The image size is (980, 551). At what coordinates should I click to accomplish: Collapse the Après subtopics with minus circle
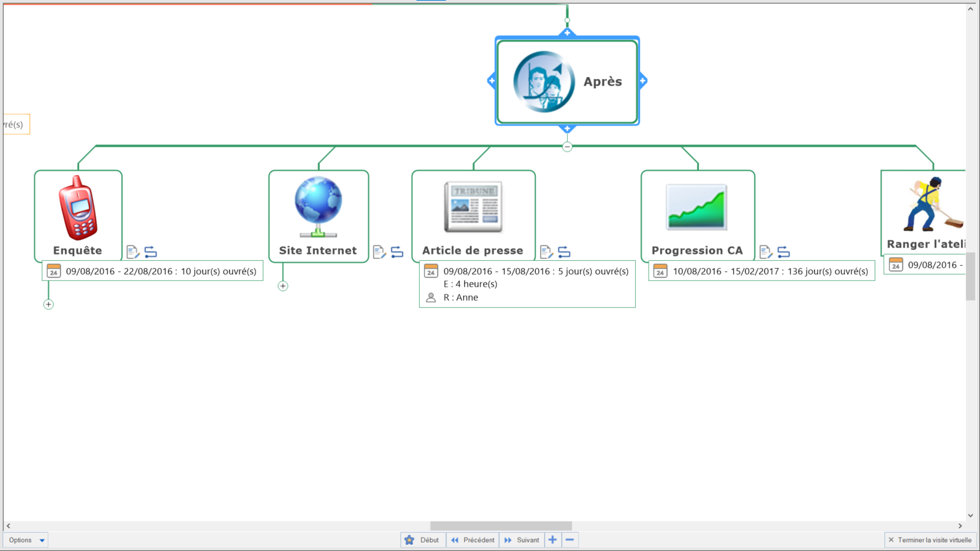pyautogui.click(x=567, y=146)
